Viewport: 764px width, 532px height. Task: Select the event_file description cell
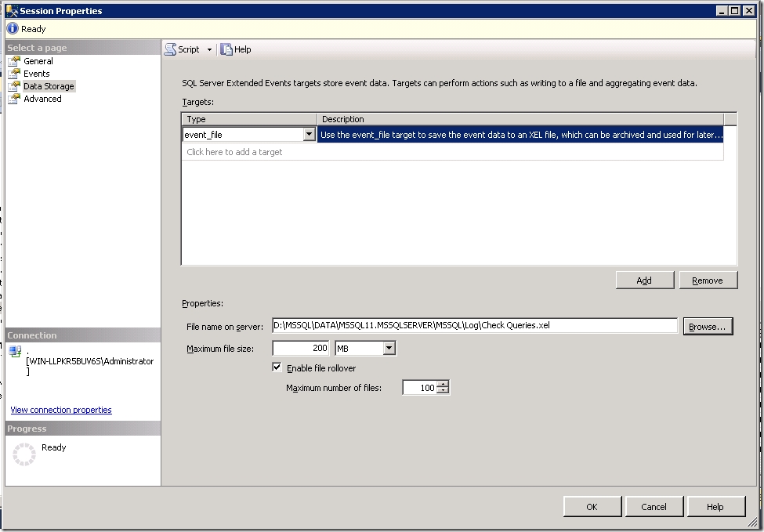pyautogui.click(x=520, y=135)
